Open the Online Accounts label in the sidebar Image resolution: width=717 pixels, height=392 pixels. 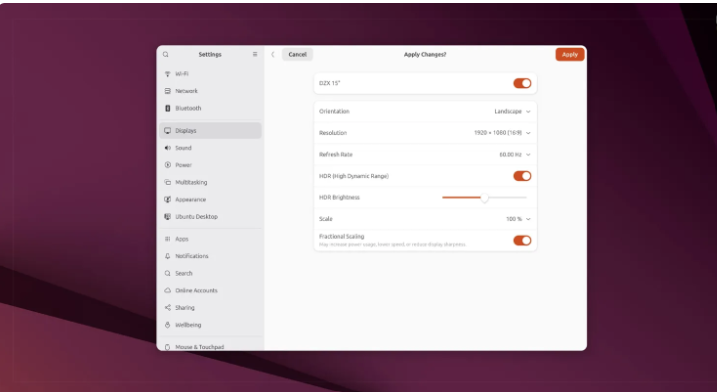[196, 290]
